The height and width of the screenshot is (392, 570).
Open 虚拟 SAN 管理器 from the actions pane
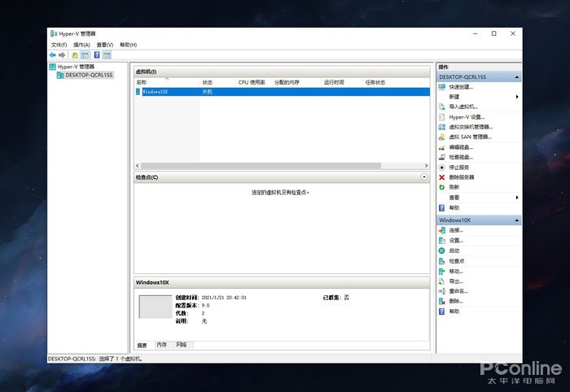[x=470, y=137]
